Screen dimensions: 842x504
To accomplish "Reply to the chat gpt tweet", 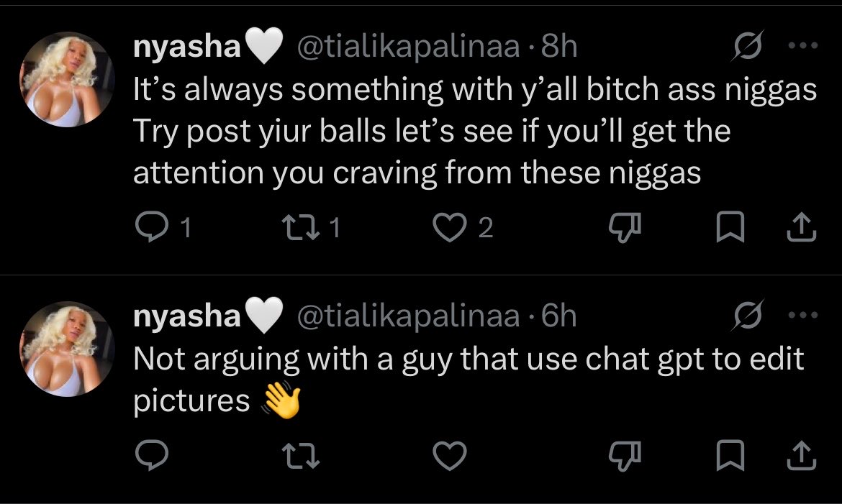I will (x=151, y=455).
